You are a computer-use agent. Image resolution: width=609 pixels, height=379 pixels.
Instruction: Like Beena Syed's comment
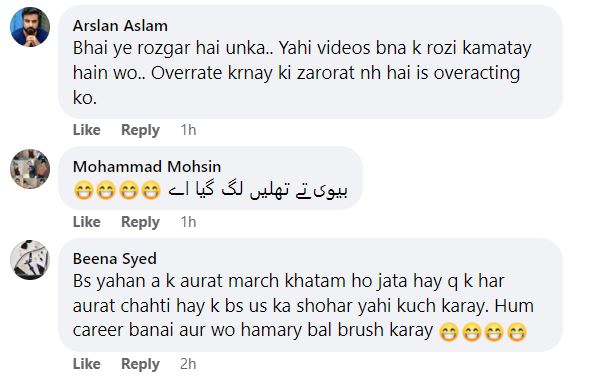point(87,364)
